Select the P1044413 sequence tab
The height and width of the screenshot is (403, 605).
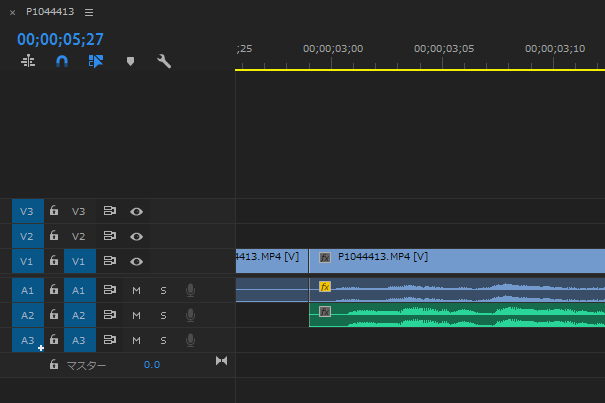[50, 12]
